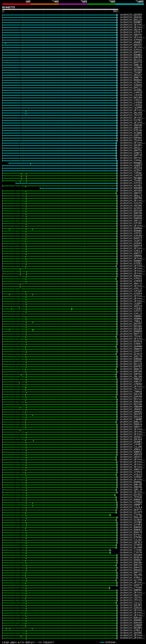Open hit UniRef100_Q9C6K9
146x644 pixels.
[131, 15]
